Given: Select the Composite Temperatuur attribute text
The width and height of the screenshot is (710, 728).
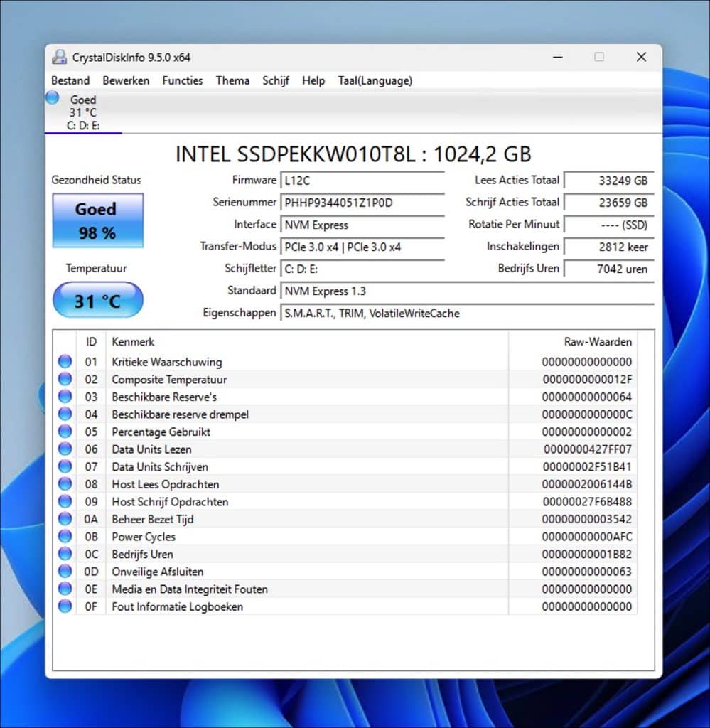Looking at the screenshot, I should pos(169,380).
